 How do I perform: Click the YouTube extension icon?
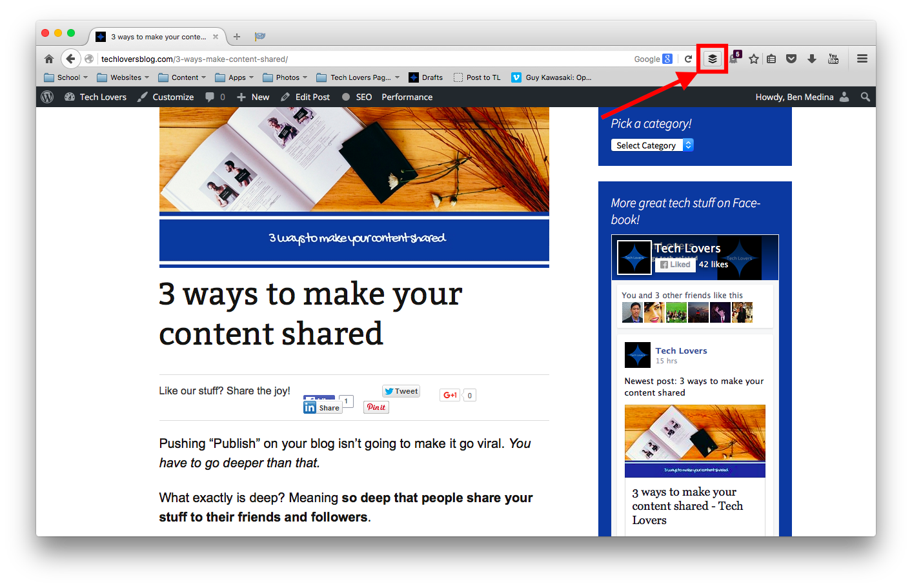coord(833,59)
